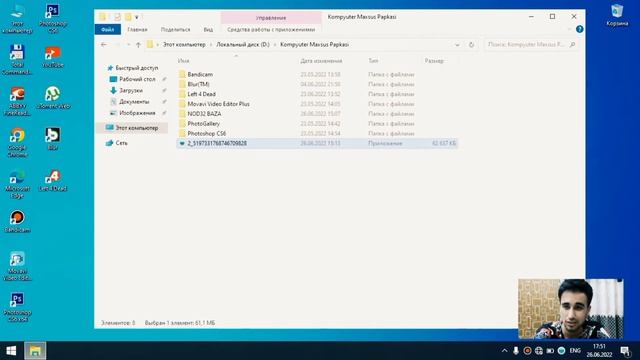Select Изображения in navigation pane
The height and width of the screenshot is (360, 640).
tap(137, 113)
